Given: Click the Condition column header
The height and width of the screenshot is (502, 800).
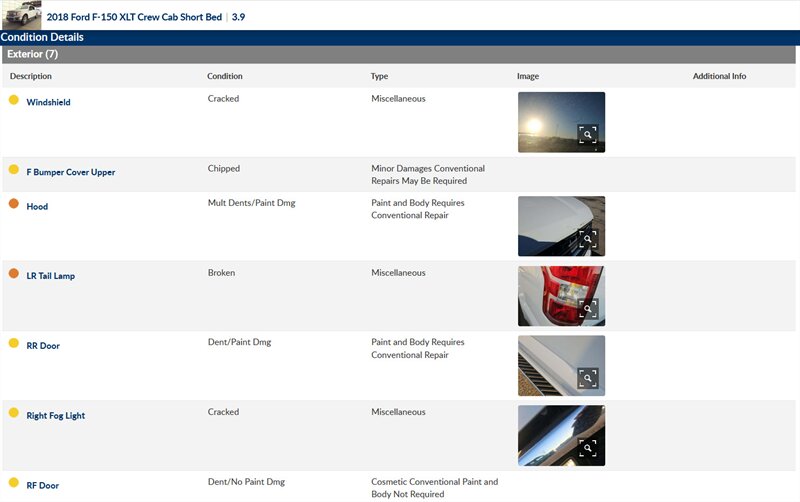Looking at the screenshot, I should coord(225,76).
